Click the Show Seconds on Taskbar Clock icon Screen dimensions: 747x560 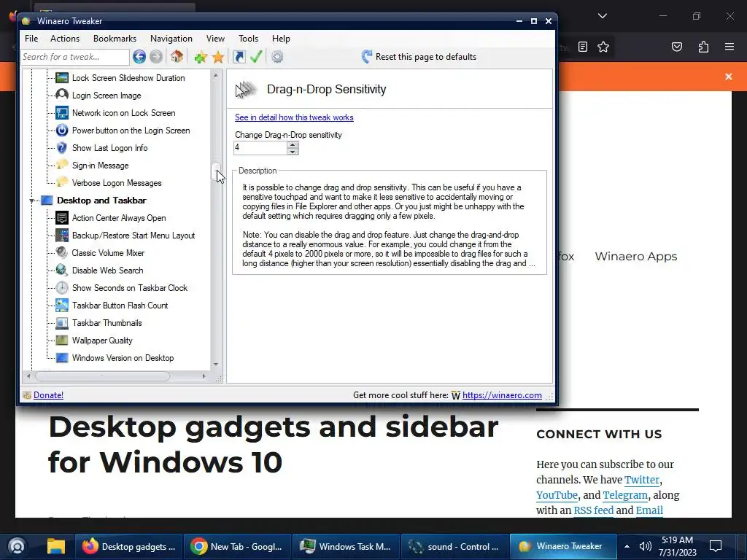(x=62, y=287)
